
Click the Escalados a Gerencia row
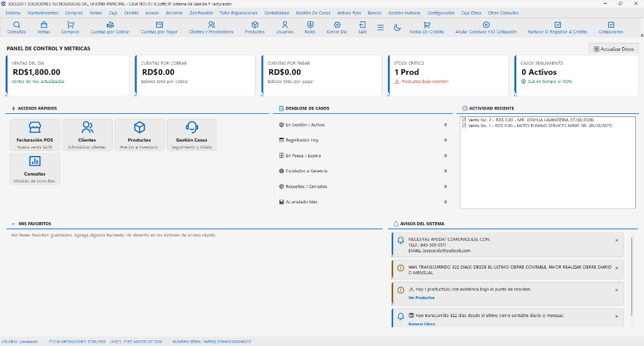(363, 171)
